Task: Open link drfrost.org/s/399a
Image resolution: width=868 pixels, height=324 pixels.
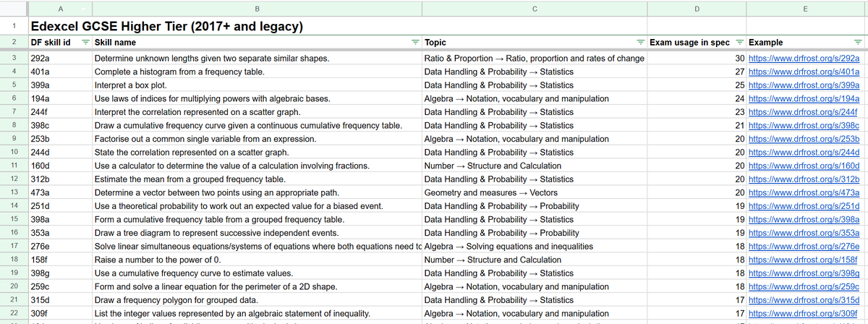Action: pos(803,85)
